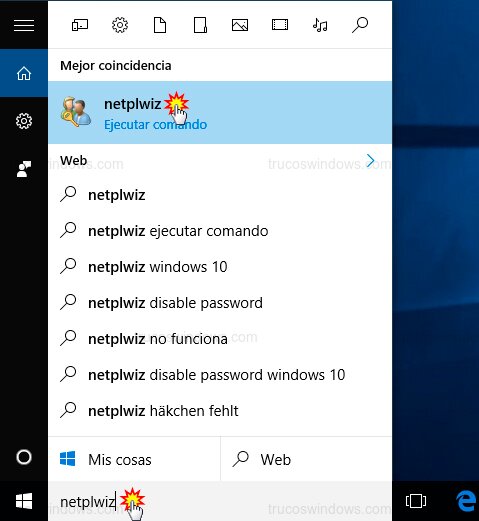The image size is (479, 521).
Task: Filter search by settings gear at top
Action: 120,25
